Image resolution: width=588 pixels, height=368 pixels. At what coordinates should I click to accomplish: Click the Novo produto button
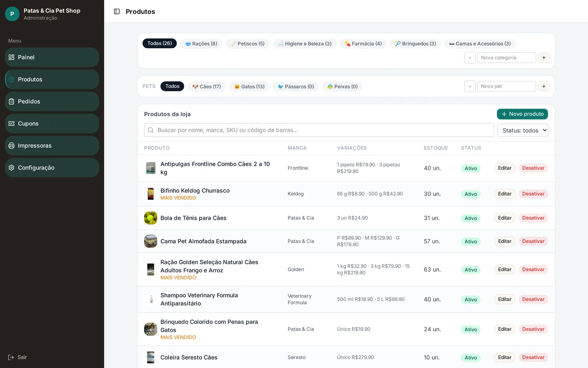point(522,114)
